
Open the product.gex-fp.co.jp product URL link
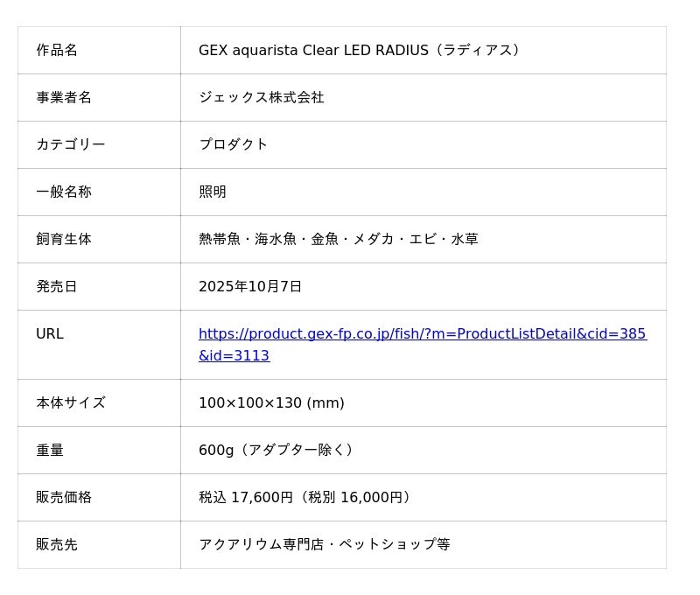[422, 334]
